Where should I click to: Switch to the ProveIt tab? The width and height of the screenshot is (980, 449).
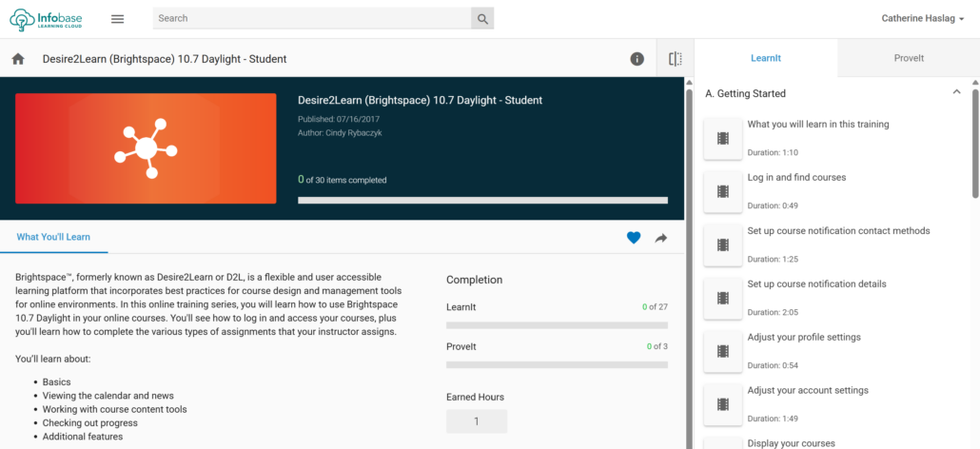point(909,58)
